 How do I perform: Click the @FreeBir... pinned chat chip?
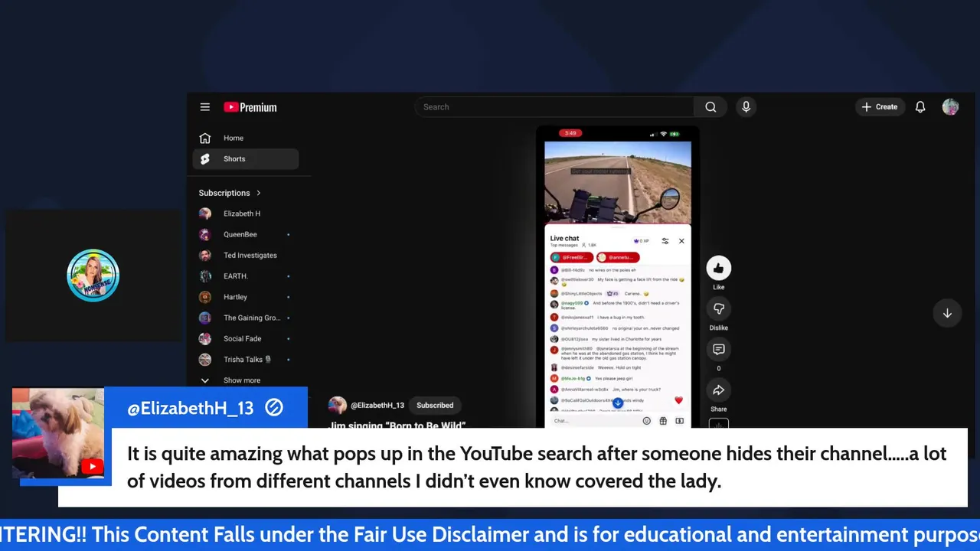coord(571,258)
